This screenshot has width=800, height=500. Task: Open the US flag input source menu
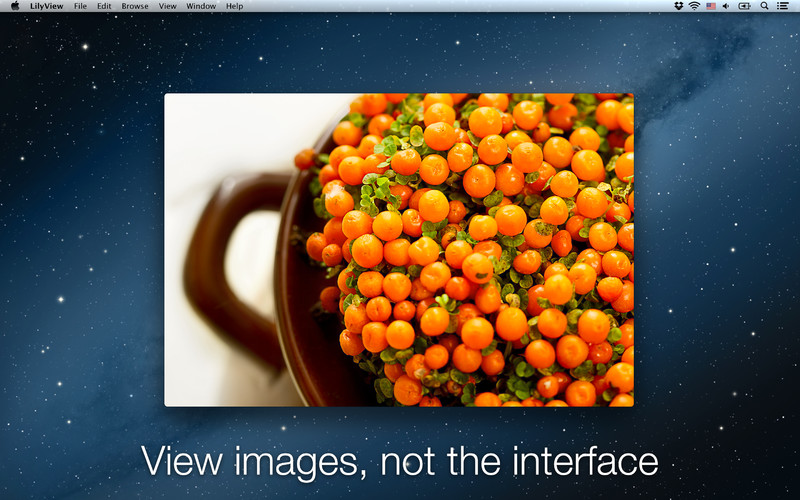point(711,6)
